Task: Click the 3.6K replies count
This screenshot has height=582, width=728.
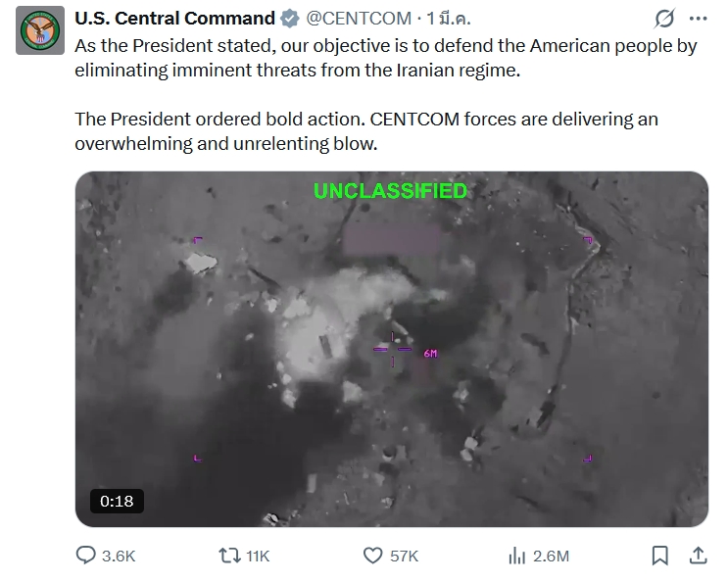Action: pos(119,556)
